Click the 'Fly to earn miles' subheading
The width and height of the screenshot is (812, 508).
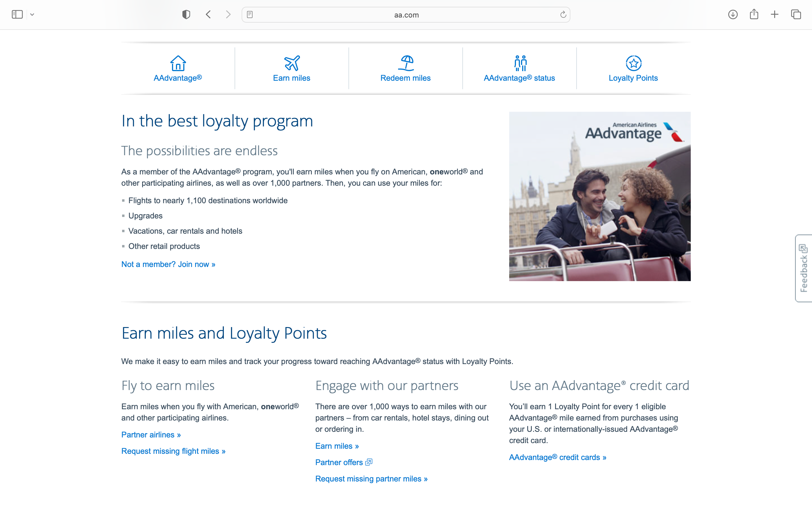coord(168,385)
